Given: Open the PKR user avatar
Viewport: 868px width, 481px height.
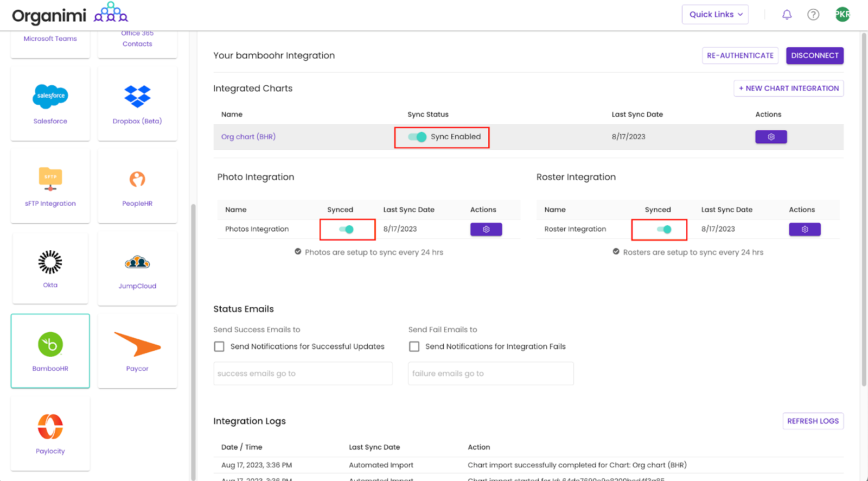Looking at the screenshot, I should (x=843, y=15).
